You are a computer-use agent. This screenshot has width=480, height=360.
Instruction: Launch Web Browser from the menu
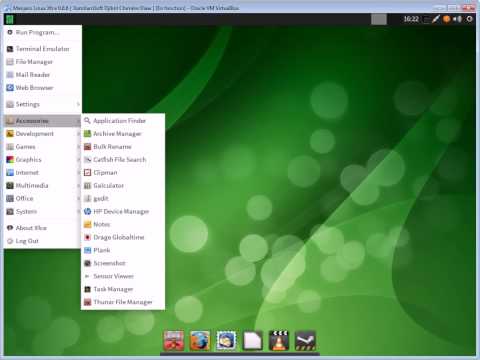click(x=43, y=88)
